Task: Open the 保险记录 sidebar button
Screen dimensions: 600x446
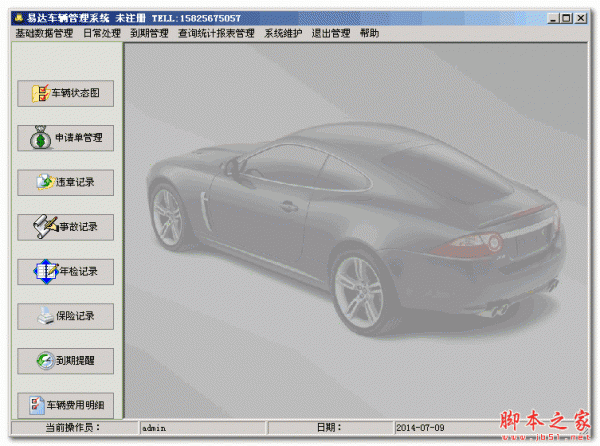Action: (65, 316)
